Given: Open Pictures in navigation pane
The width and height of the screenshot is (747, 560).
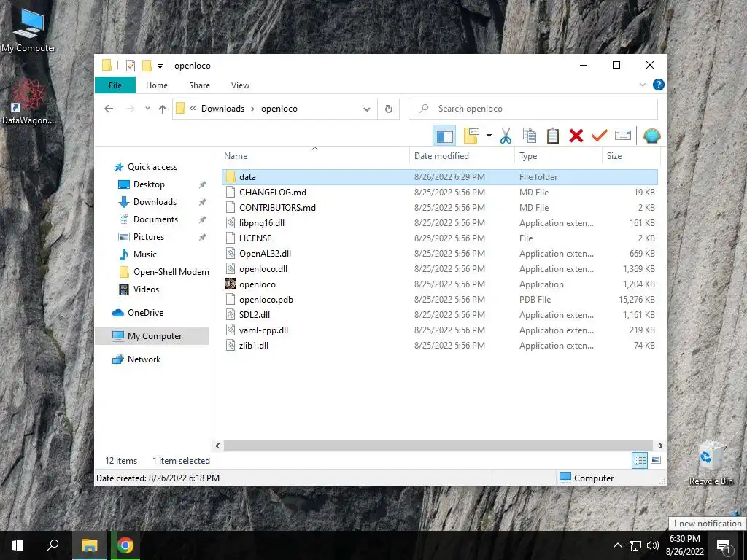Looking at the screenshot, I should (149, 237).
